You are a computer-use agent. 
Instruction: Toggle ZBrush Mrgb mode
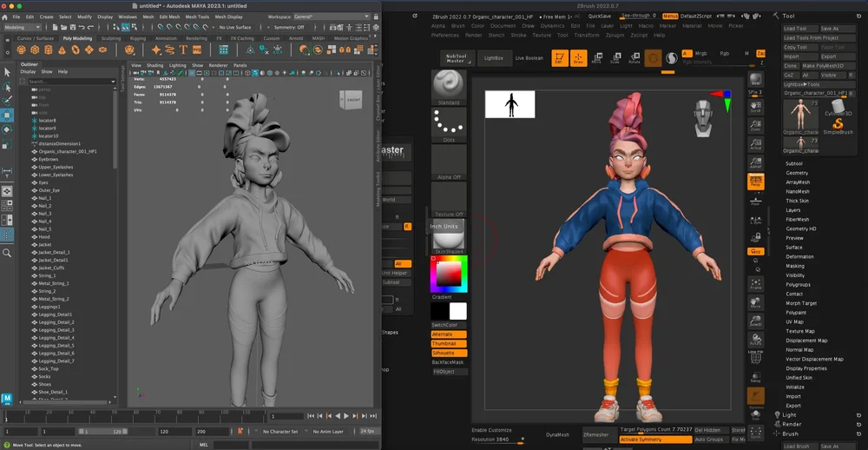[x=700, y=54]
